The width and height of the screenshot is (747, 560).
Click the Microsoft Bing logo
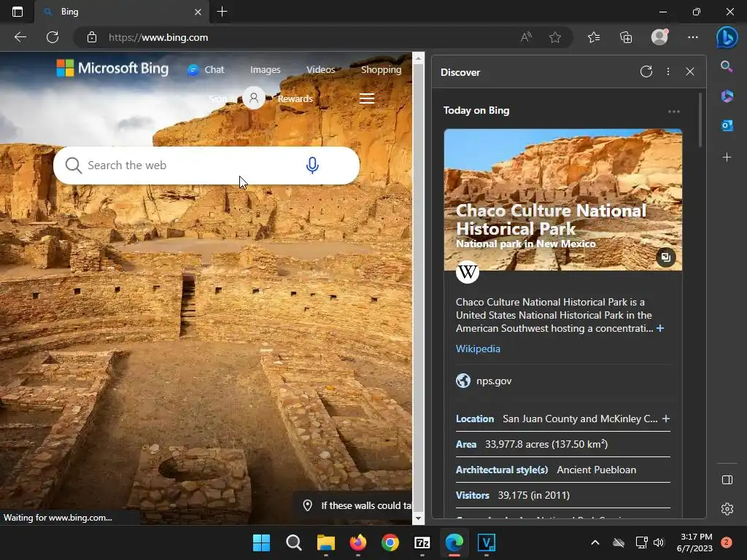coord(112,68)
